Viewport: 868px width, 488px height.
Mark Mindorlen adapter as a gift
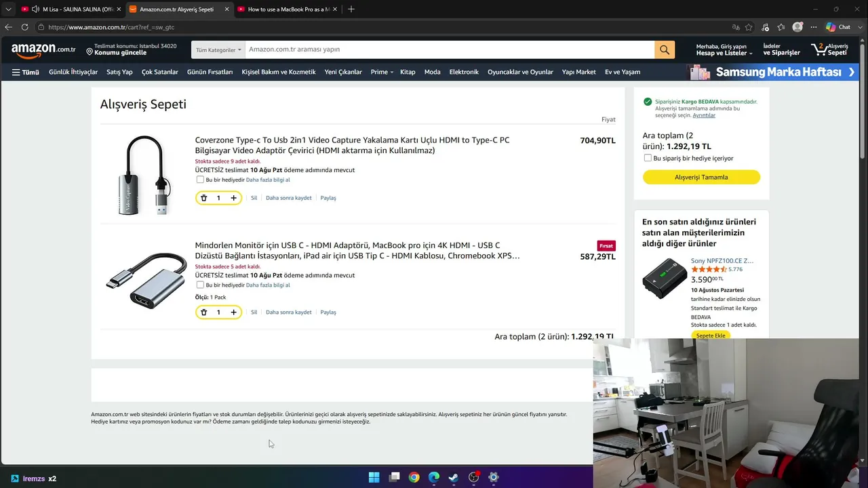[x=200, y=285]
